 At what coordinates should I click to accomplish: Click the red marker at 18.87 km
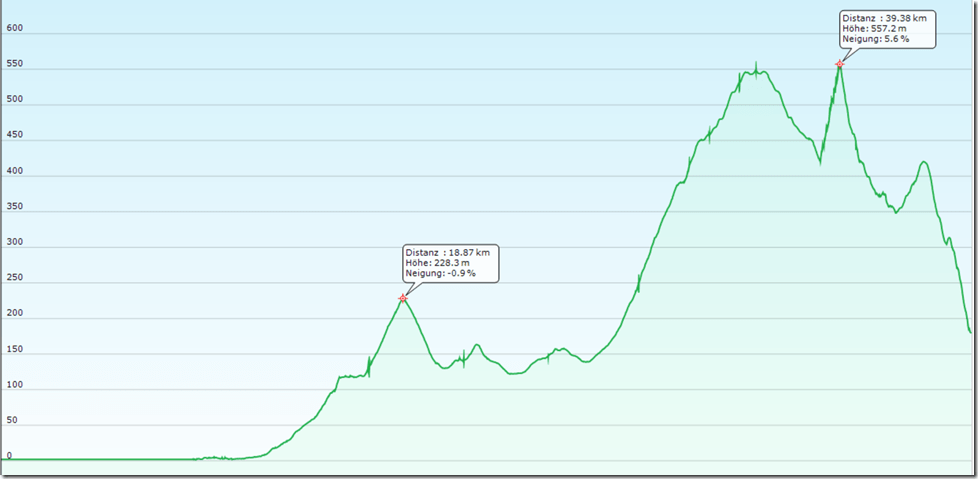[x=403, y=298]
